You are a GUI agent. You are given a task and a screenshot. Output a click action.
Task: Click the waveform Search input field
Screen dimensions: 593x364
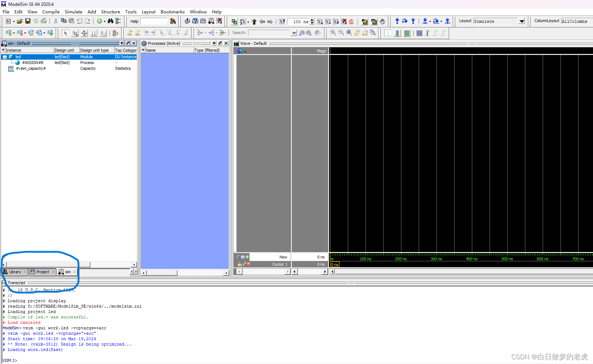pos(270,33)
